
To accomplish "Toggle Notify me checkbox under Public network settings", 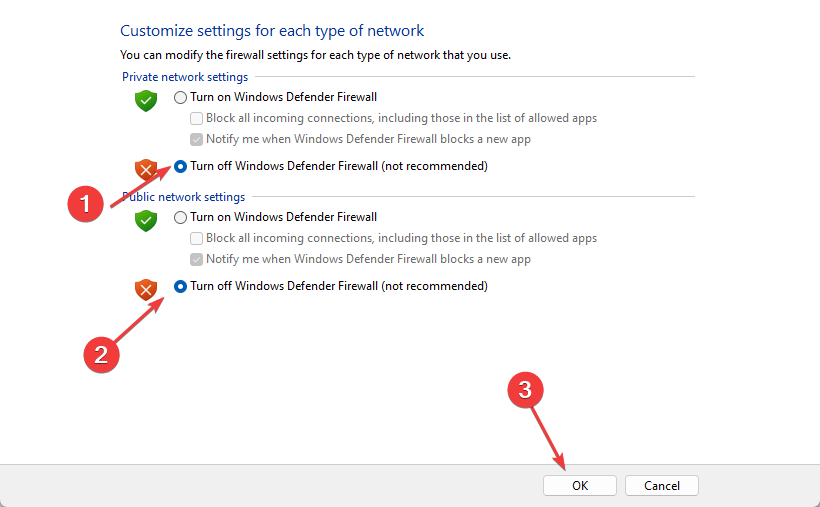I will tap(197, 259).
